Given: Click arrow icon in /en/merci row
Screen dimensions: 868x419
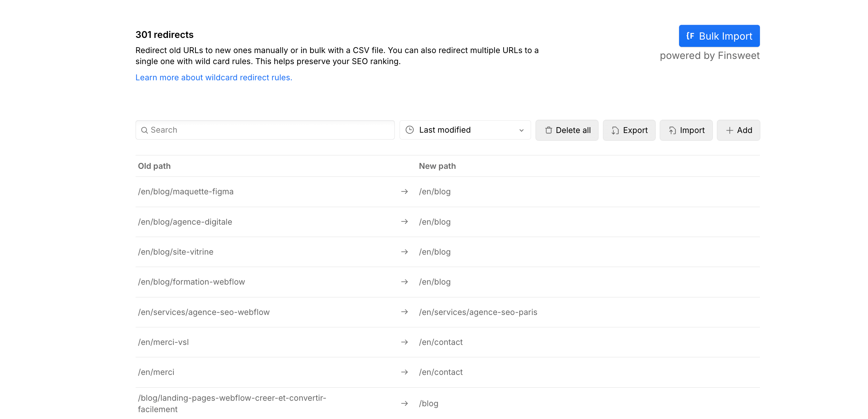Looking at the screenshot, I should pos(404,372).
